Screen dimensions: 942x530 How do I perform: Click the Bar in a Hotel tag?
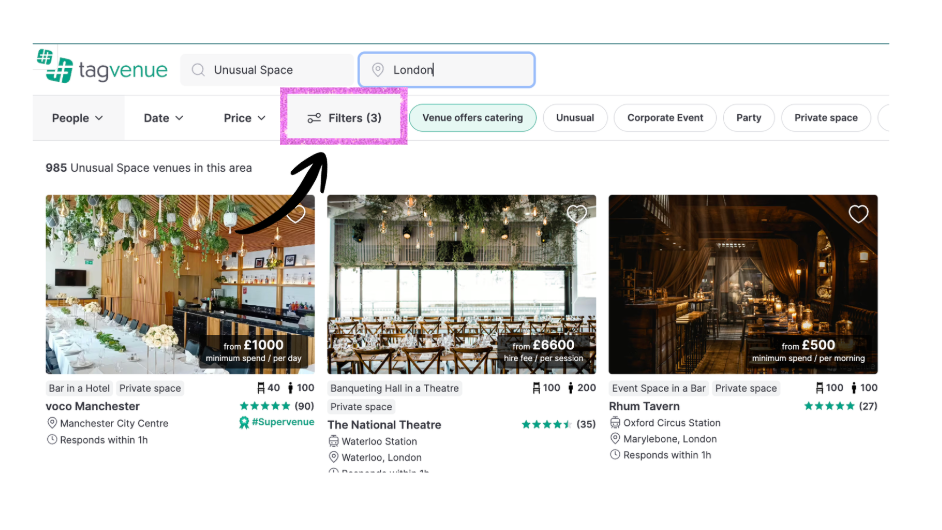click(x=79, y=388)
